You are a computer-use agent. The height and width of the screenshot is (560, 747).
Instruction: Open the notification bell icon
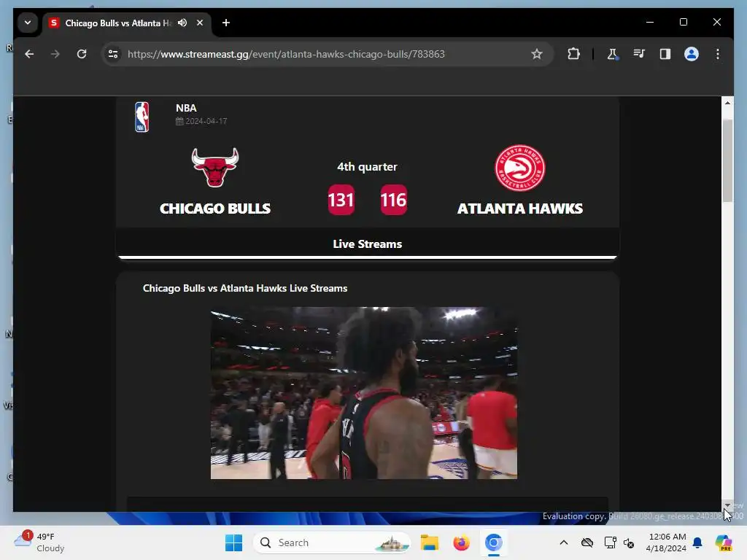[697, 542]
